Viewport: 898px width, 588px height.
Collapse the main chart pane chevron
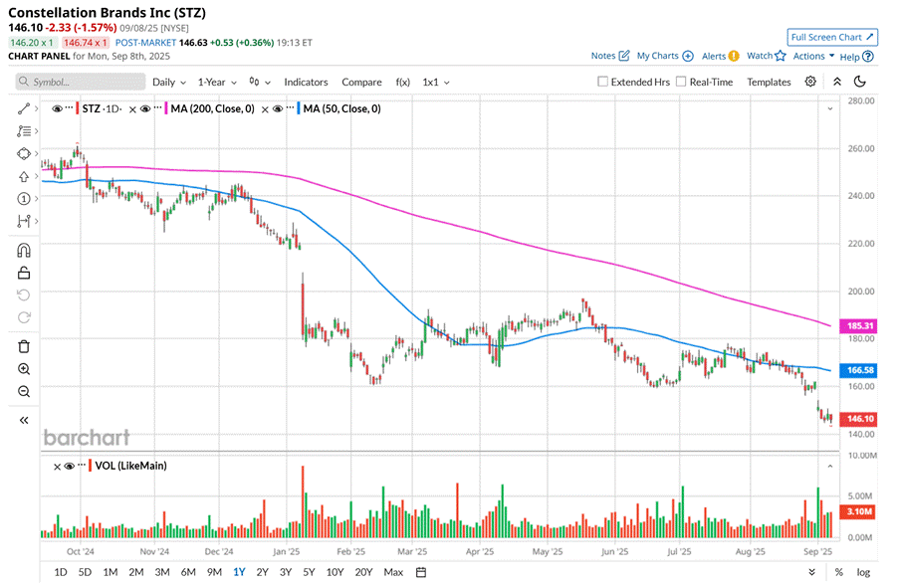coord(830,108)
